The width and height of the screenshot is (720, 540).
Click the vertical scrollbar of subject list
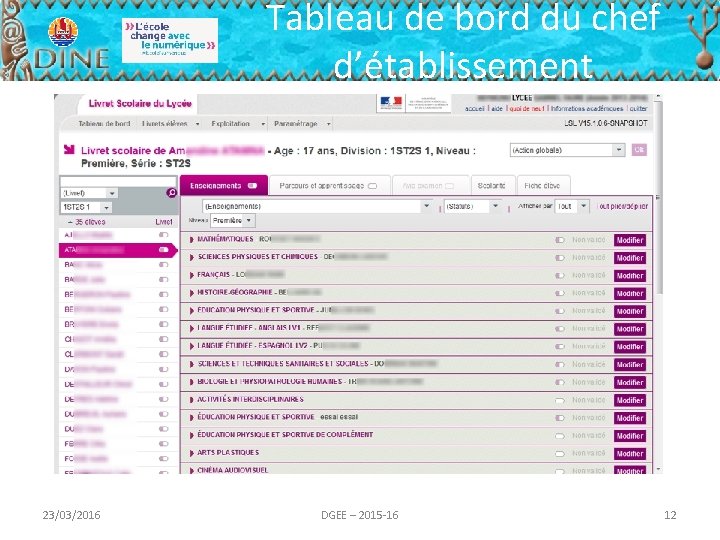[660, 197]
